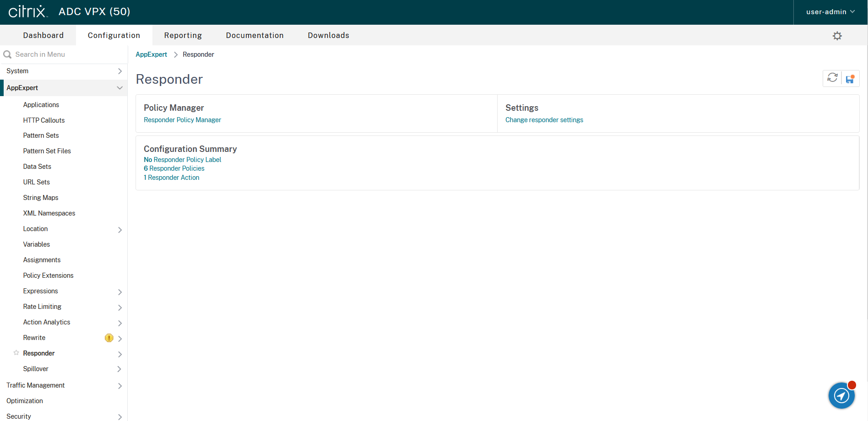The image size is (868, 421).
Task: Open Pattern Set Files
Action: (47, 151)
